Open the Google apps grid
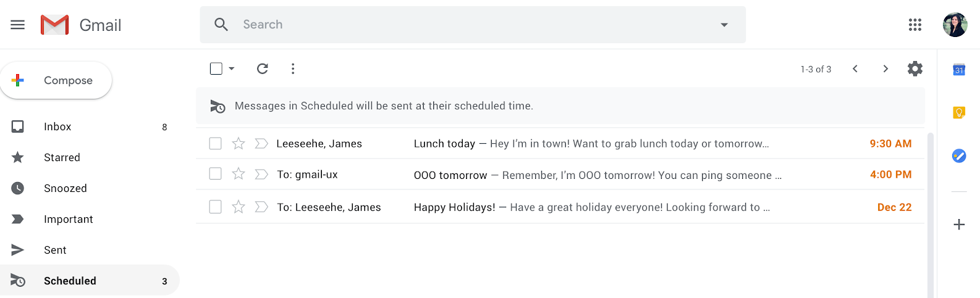 click(915, 25)
